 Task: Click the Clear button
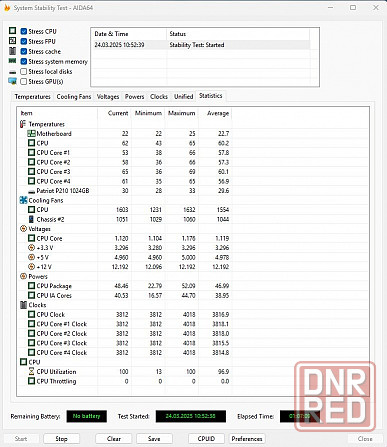tap(114, 439)
